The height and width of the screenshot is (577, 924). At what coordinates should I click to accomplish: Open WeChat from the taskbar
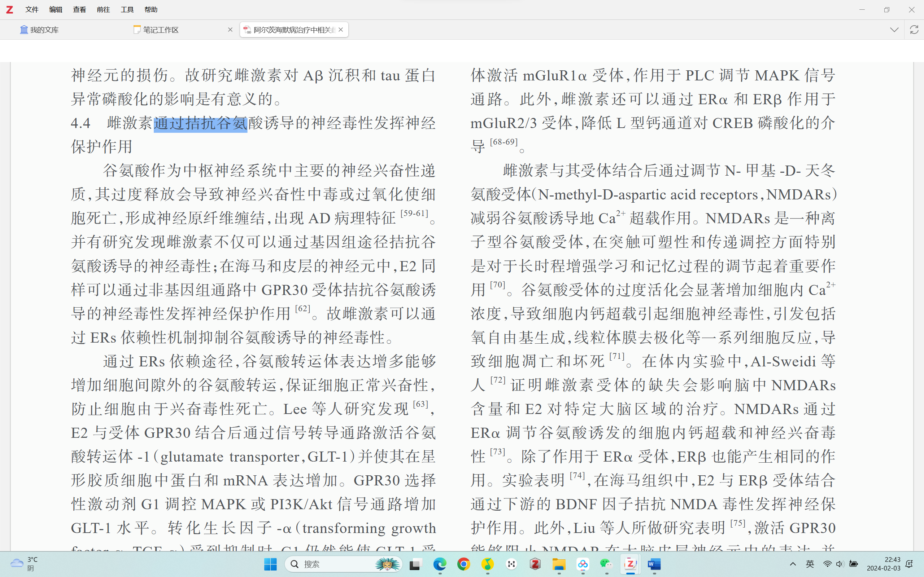click(606, 564)
